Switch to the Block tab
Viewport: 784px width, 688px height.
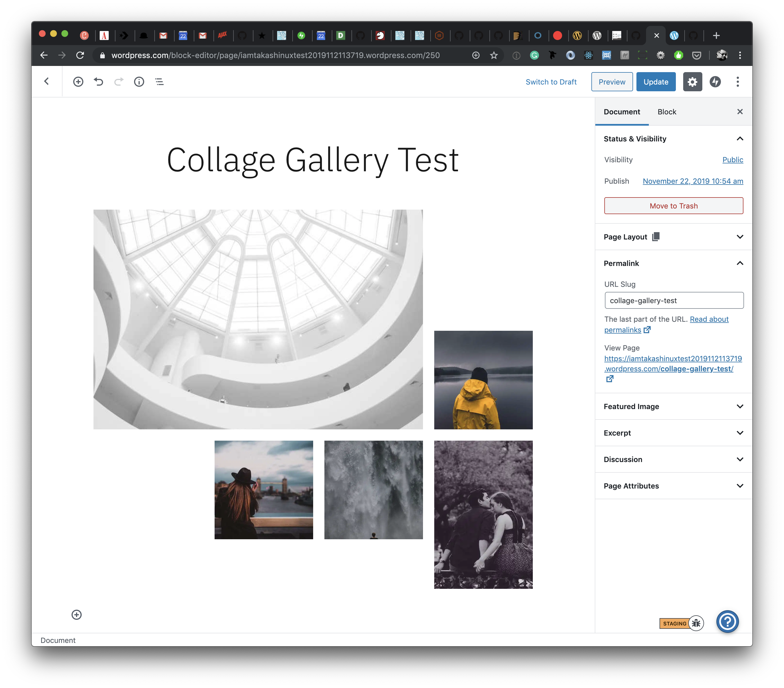[x=667, y=112]
